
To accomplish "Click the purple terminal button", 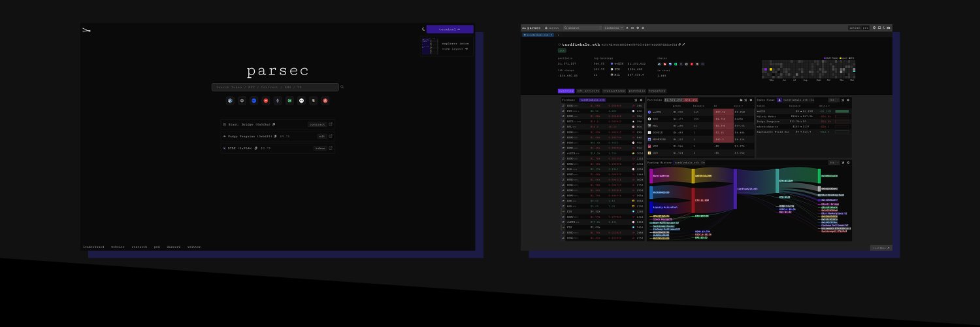I will coord(449,29).
